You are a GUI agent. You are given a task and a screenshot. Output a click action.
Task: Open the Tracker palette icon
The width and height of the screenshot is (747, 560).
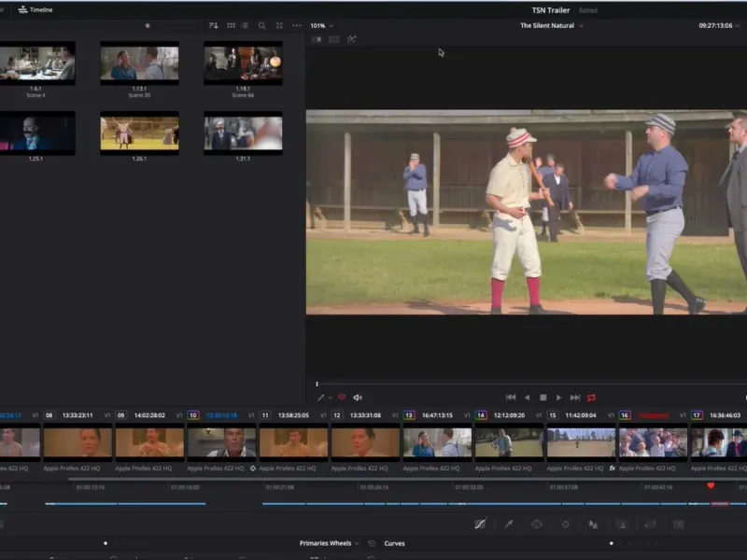(566, 525)
